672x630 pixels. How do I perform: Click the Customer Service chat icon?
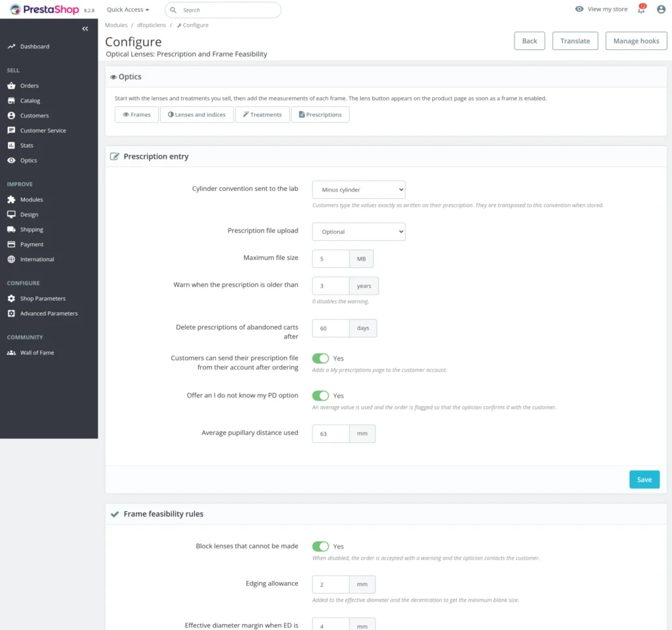tap(11, 131)
